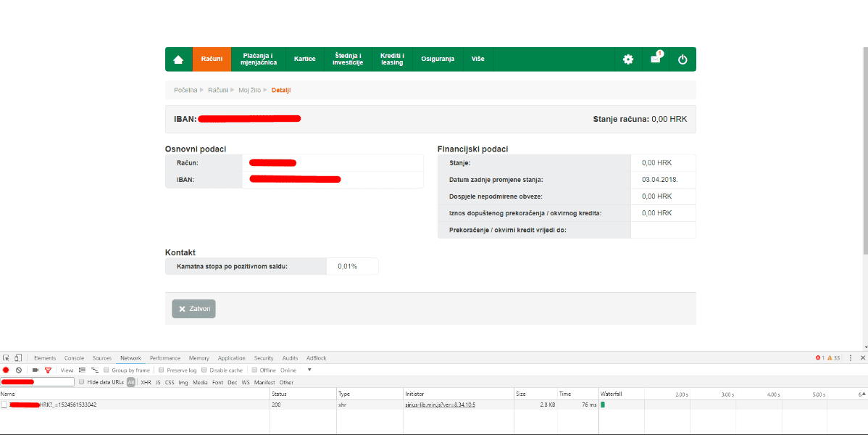
Task: Filter network requests by Other
Action: point(286,382)
